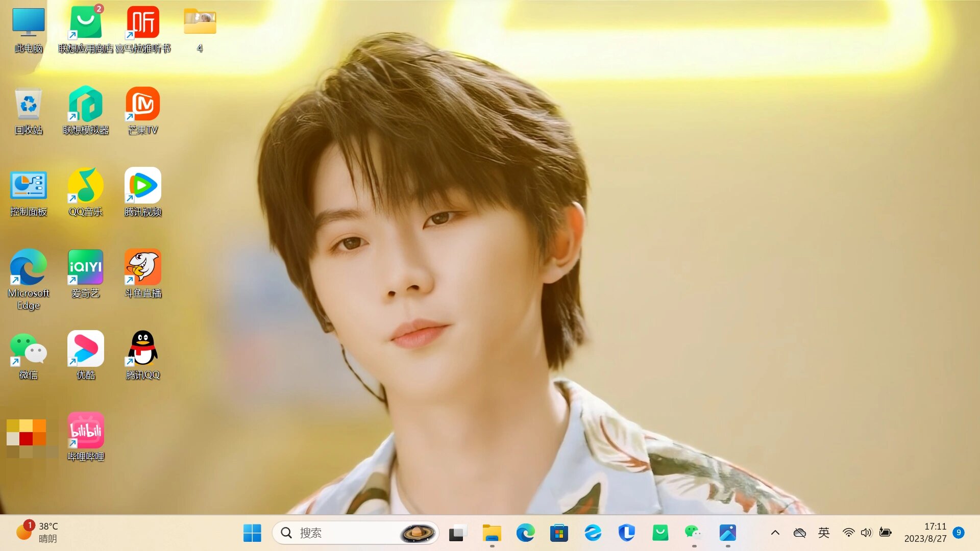Open the Windows Start menu
Screen dimensions: 980x551
coord(252,533)
